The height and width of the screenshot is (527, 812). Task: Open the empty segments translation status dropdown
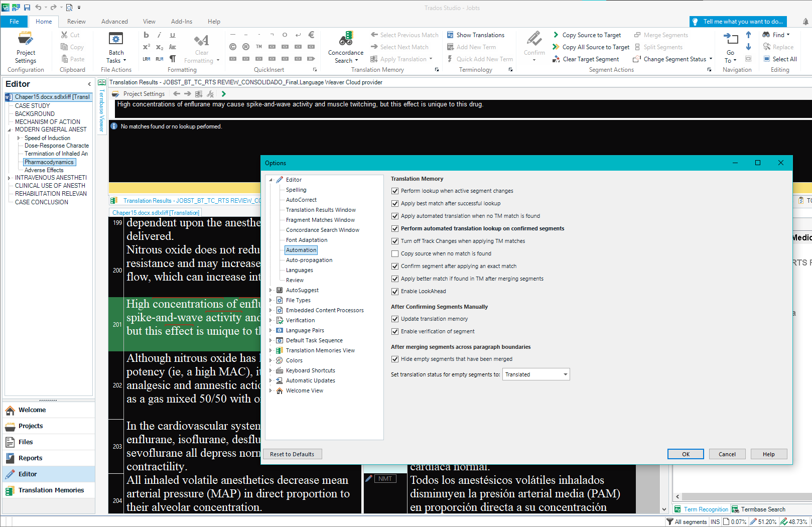point(535,374)
